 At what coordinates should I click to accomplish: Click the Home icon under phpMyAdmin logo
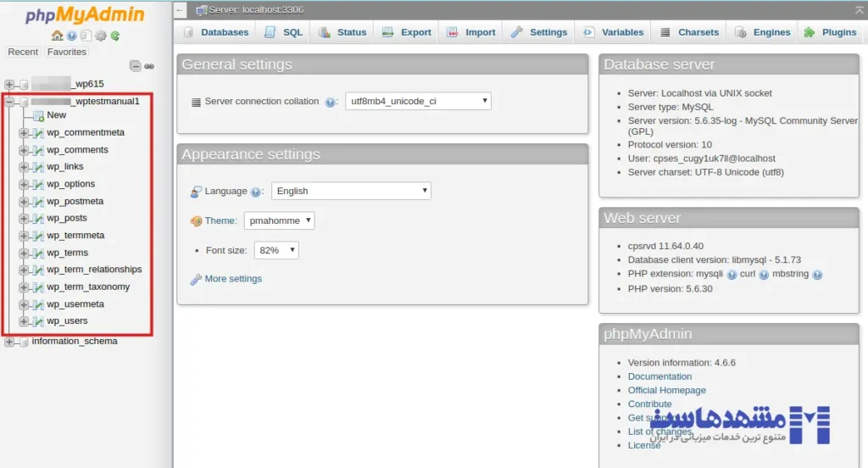coord(57,36)
